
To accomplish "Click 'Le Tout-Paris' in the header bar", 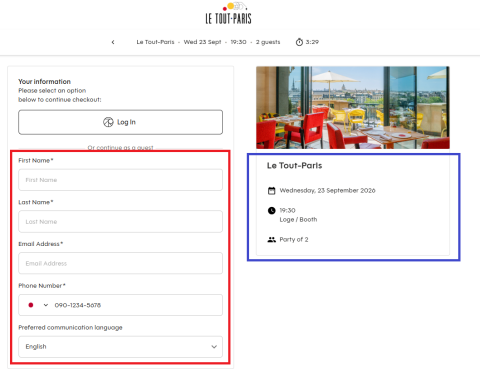I will [x=155, y=42].
